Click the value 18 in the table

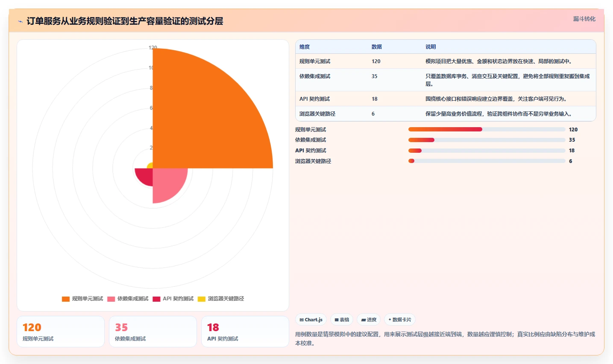(375, 99)
